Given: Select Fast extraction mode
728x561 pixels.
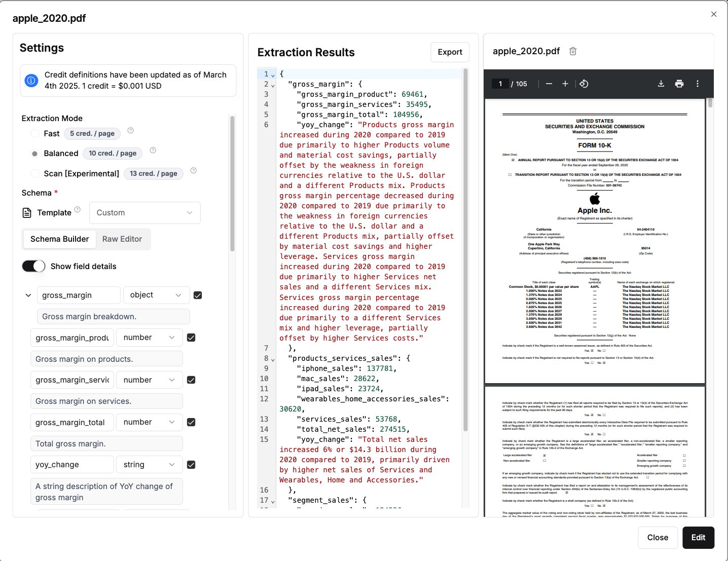Looking at the screenshot, I should pos(35,134).
